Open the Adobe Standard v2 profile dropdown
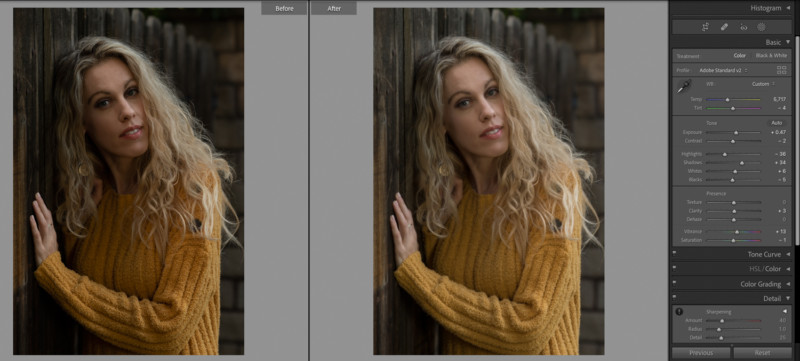 point(723,70)
